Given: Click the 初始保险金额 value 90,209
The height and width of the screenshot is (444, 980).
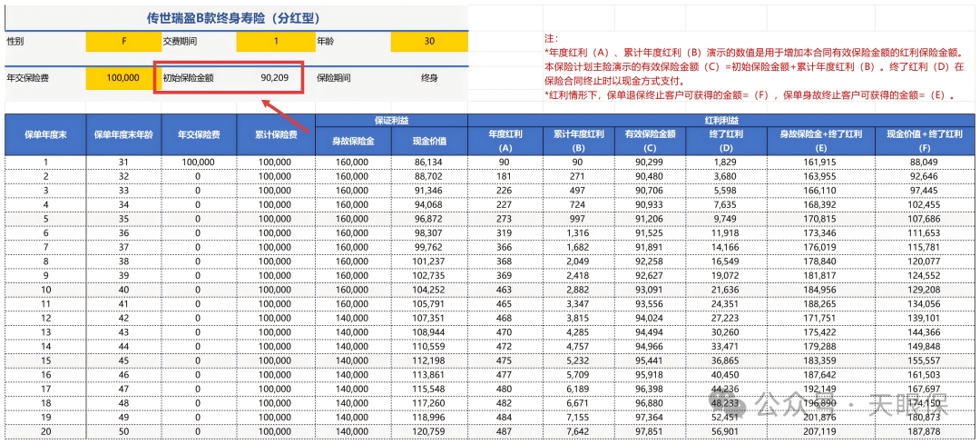Looking at the screenshot, I should click(x=274, y=78).
